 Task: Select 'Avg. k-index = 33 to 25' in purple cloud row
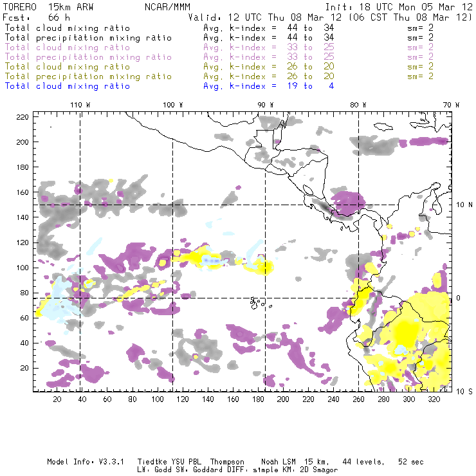(269, 48)
